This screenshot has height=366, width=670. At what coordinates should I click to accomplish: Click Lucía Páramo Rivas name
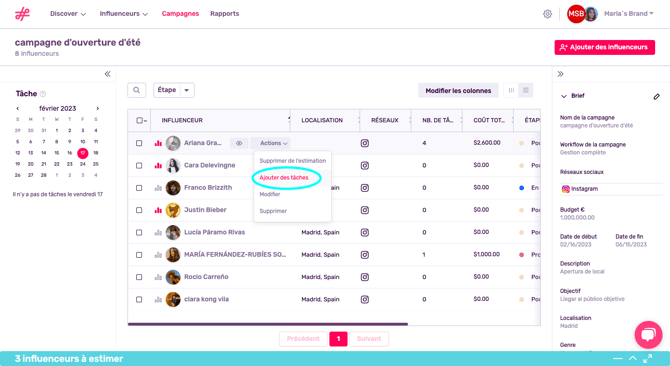click(x=215, y=232)
